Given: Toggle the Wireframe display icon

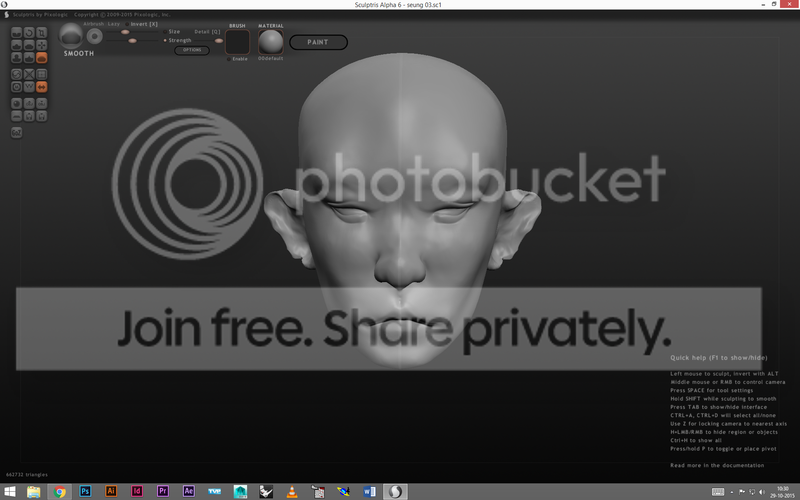Looking at the screenshot, I should click(29, 87).
